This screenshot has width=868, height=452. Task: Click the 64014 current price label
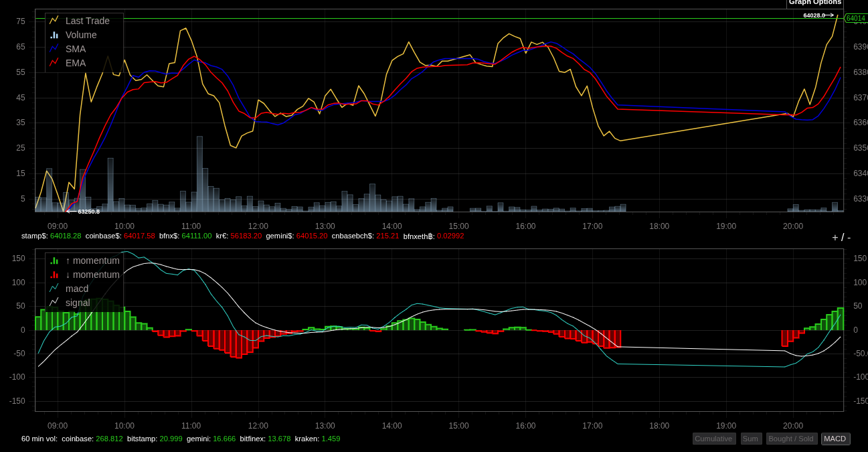click(855, 18)
